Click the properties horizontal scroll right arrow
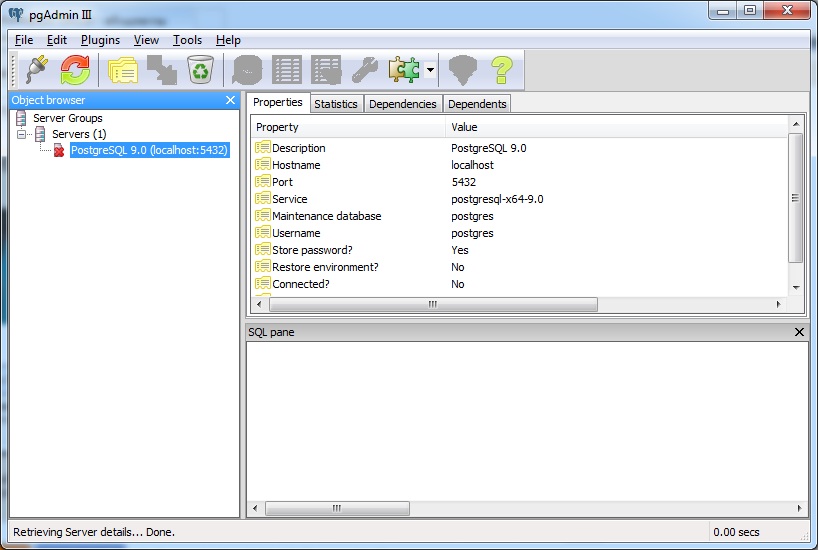 [779, 305]
